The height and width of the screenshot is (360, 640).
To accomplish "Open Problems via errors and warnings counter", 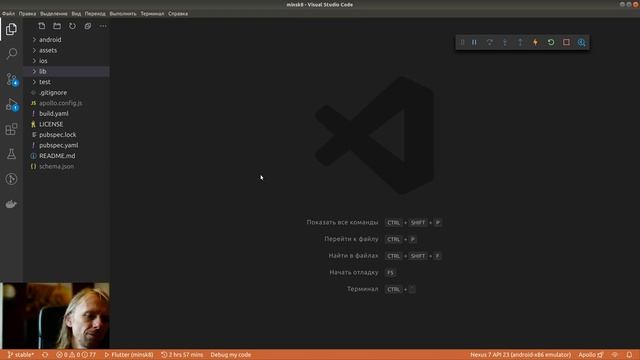I will pos(76,355).
